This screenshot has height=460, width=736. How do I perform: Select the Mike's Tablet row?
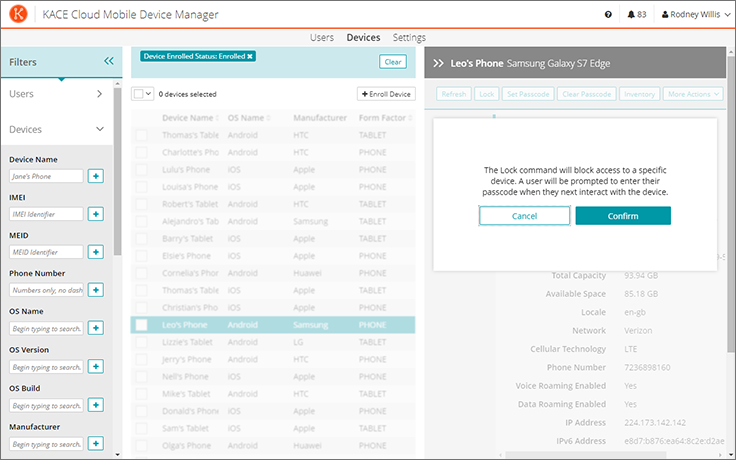(273, 394)
